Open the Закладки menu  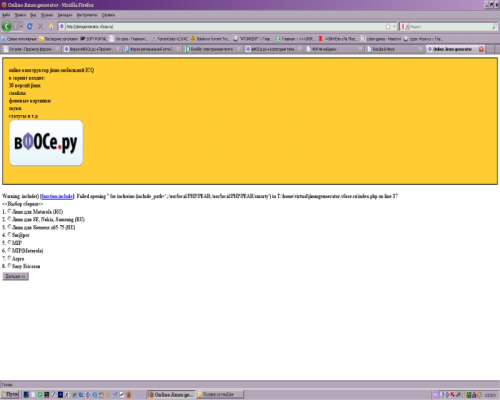point(65,15)
